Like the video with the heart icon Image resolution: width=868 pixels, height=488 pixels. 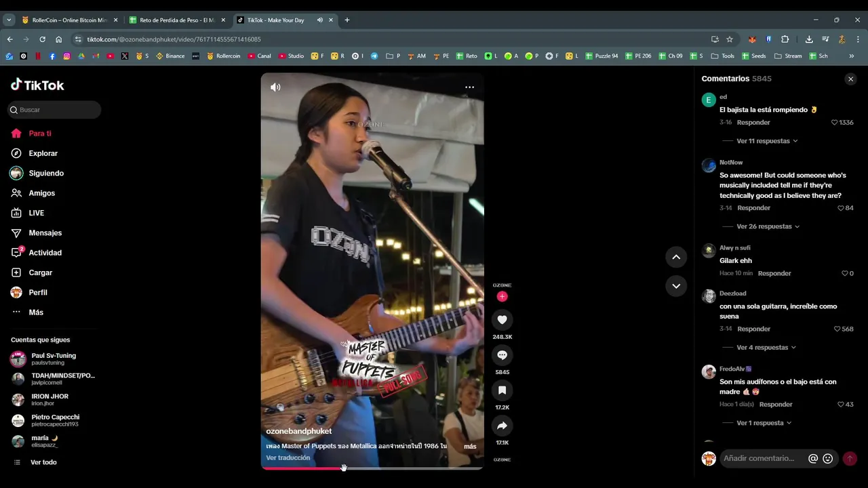502,320
